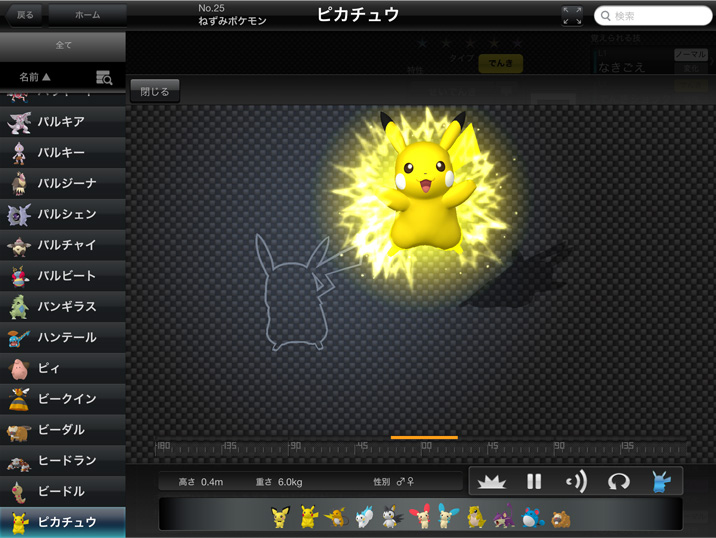
Task: Select Sandshrew thumbnail in the bottom strip
Action: (x=476, y=517)
